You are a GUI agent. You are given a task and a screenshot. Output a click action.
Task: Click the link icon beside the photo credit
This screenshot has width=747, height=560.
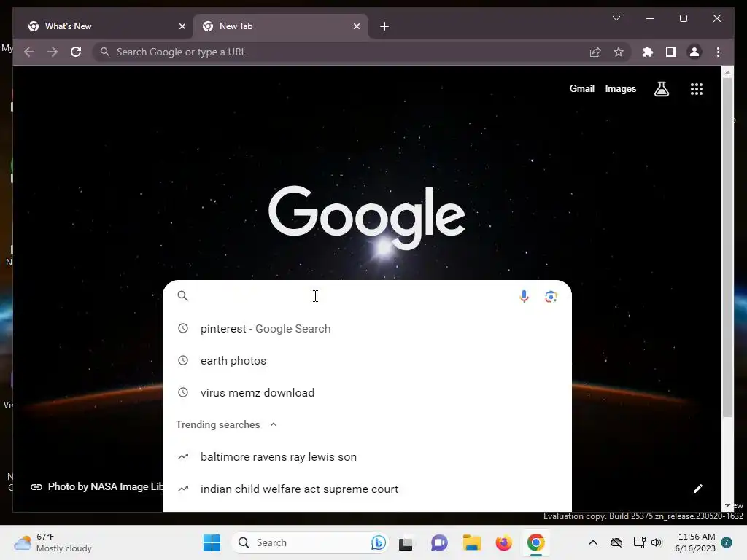click(x=36, y=486)
